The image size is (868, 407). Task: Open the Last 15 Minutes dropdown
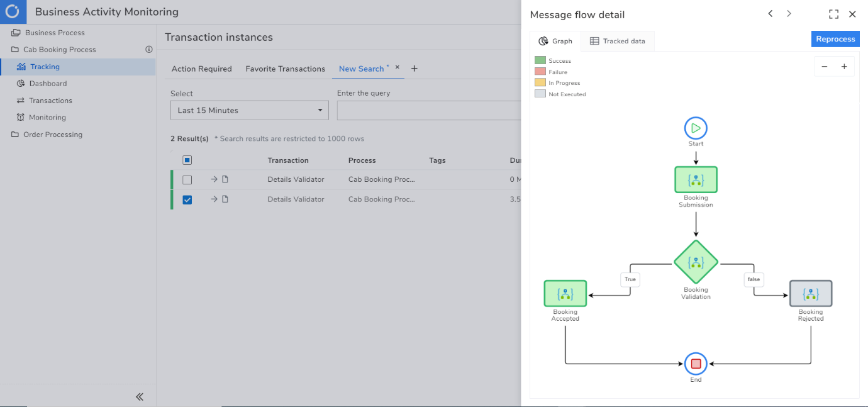click(249, 111)
